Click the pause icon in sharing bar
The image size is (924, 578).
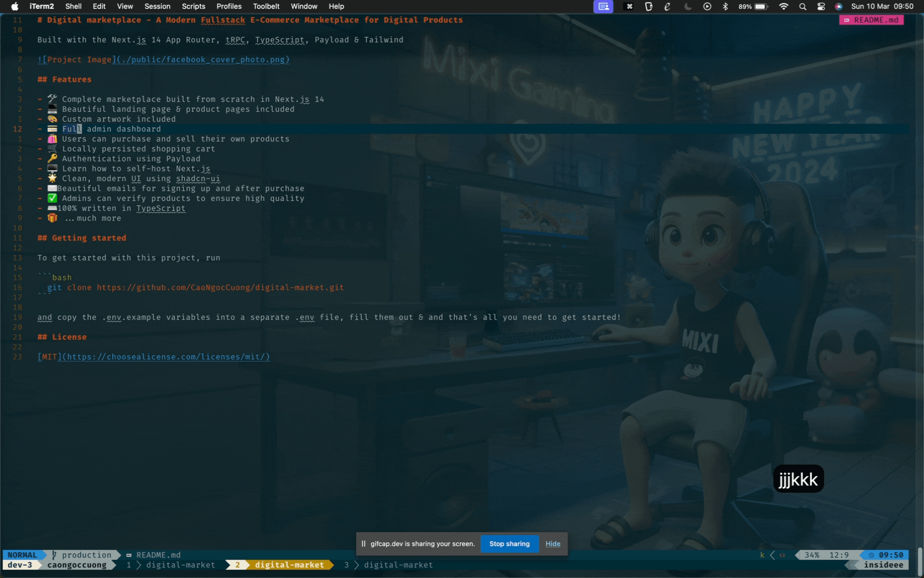coord(364,544)
